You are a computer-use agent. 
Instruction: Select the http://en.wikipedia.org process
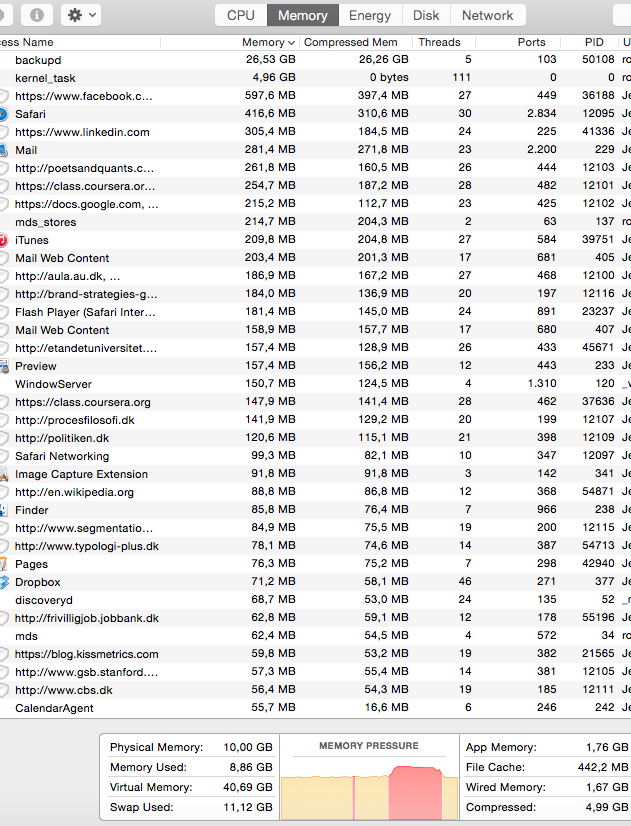[316, 492]
